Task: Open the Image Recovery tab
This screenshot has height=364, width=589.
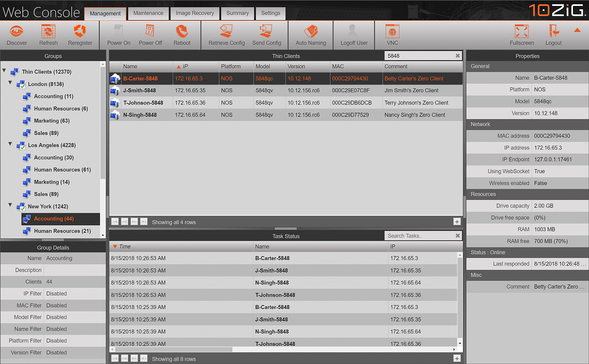Action: 195,13
